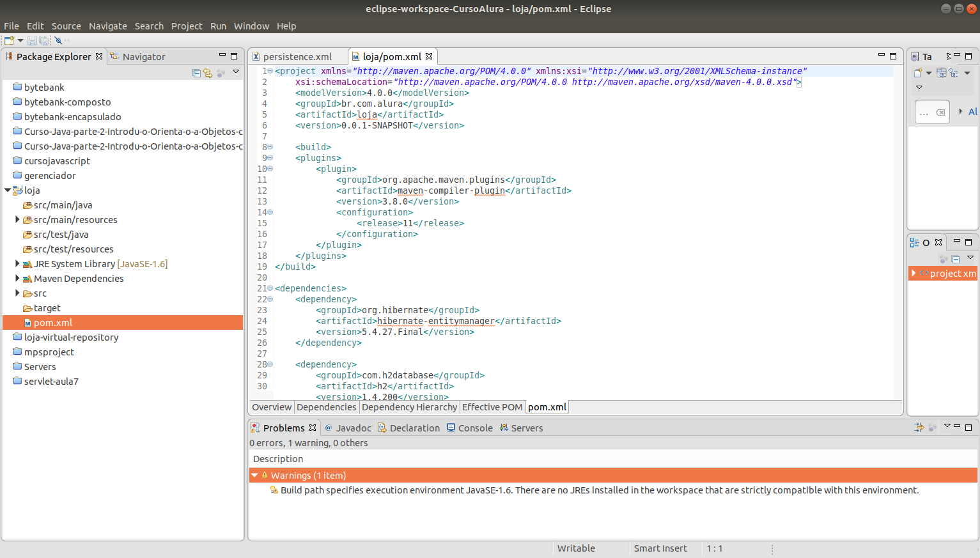The width and height of the screenshot is (980, 558).
Task: Switch to the Effective POM tab
Action: coord(492,407)
